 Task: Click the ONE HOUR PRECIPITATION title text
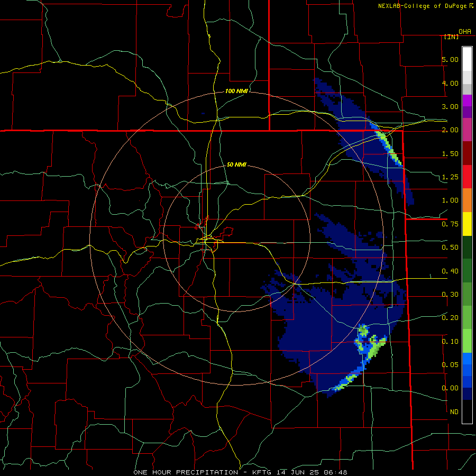click(186, 472)
